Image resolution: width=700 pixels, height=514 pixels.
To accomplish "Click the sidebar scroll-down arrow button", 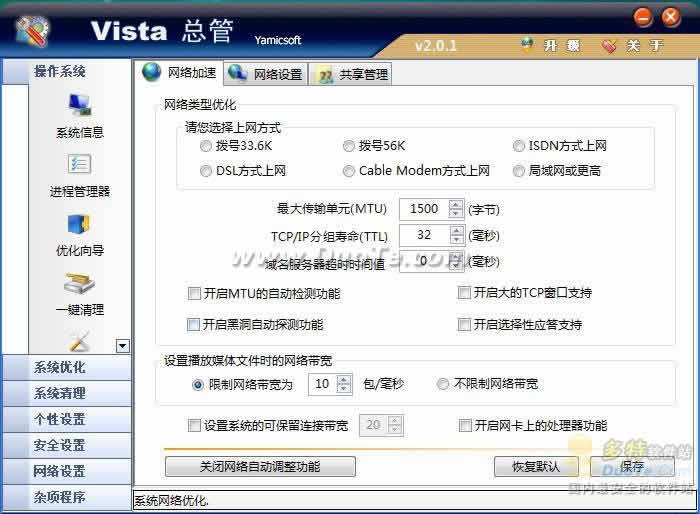I will [123, 346].
